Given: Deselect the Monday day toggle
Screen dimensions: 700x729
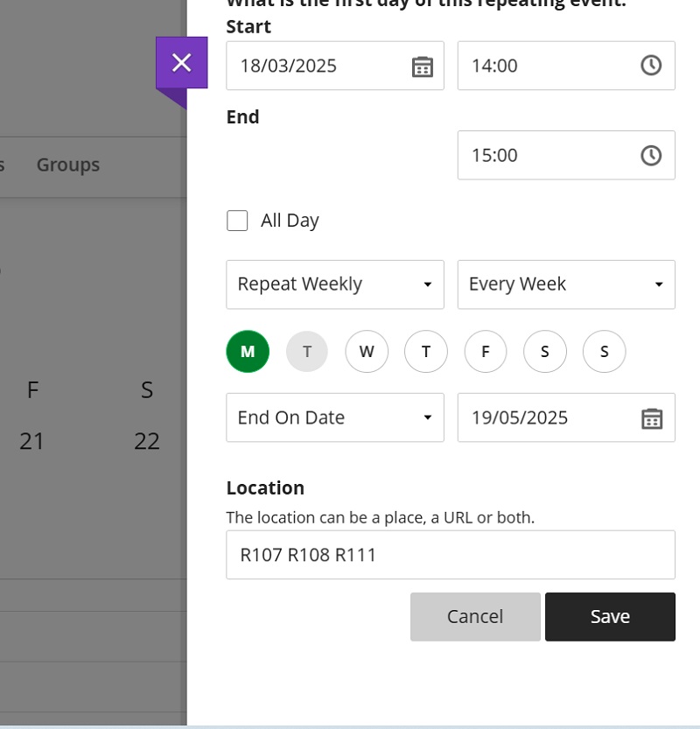Looking at the screenshot, I should point(248,352).
